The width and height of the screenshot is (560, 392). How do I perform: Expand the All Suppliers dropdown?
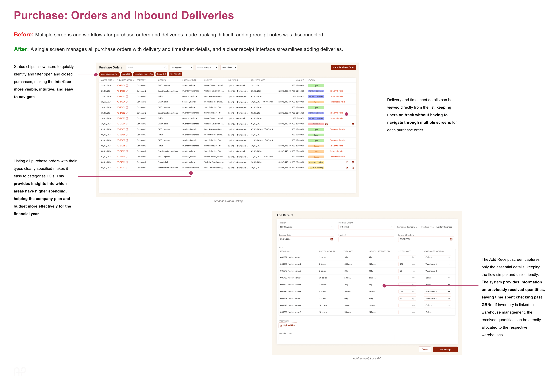pos(182,67)
